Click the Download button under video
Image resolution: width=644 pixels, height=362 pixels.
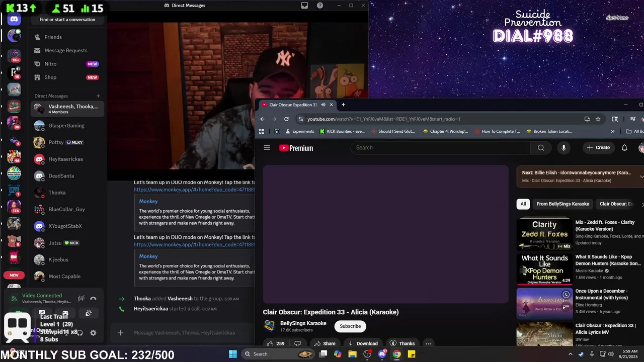coord(363,343)
